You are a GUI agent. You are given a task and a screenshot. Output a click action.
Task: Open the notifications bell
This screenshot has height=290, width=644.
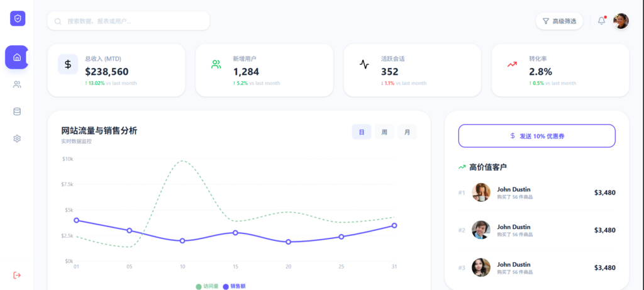601,21
